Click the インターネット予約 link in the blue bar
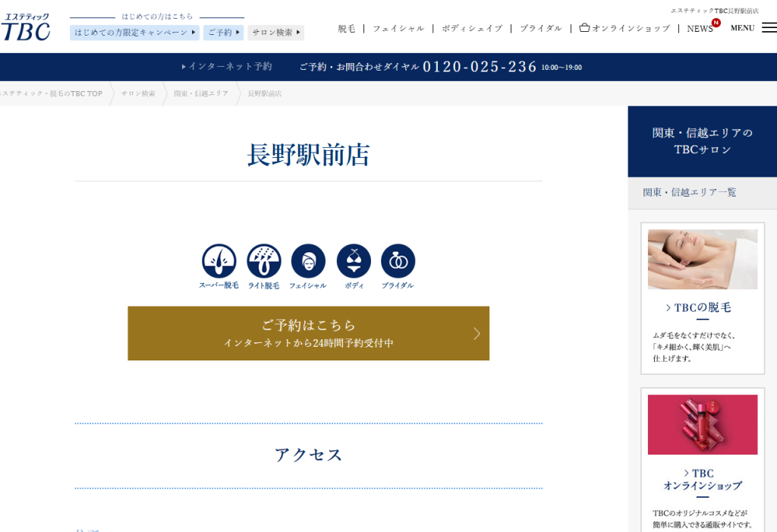Viewport: 777px width, 532px height. (227, 67)
